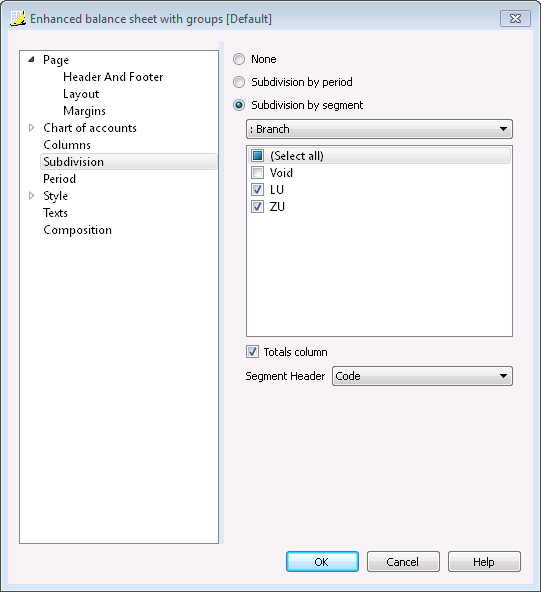This screenshot has height=592, width=541.
Task: Uncheck the ZU segment checkbox
Action: [257, 207]
